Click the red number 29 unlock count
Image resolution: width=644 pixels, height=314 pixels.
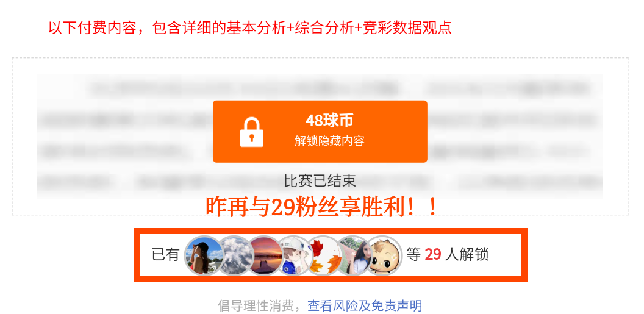click(x=433, y=255)
